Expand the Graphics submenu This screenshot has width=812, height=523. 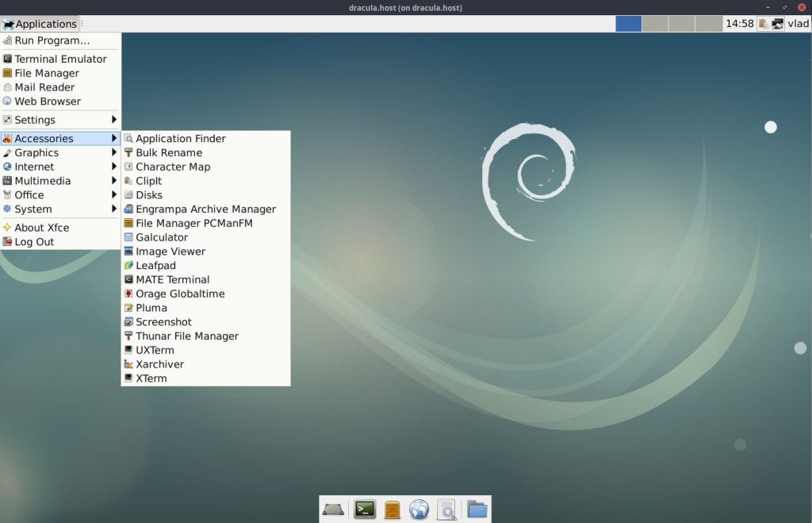[60, 152]
